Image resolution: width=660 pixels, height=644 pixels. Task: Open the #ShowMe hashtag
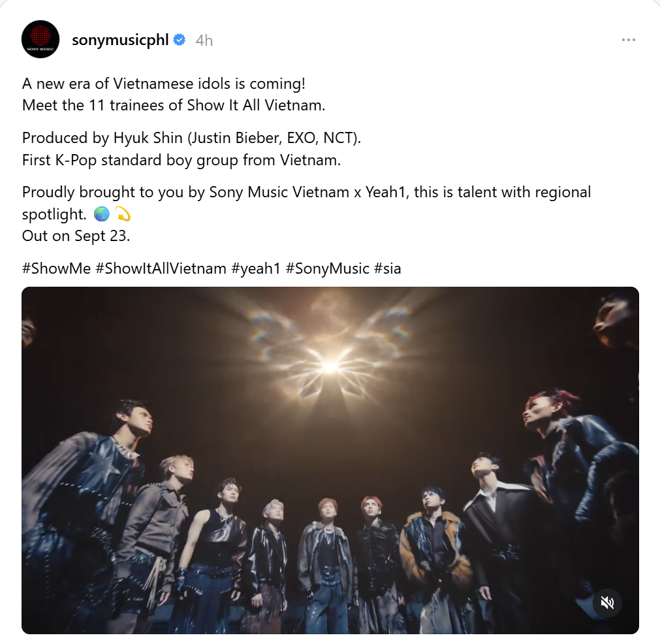pyautogui.click(x=56, y=268)
